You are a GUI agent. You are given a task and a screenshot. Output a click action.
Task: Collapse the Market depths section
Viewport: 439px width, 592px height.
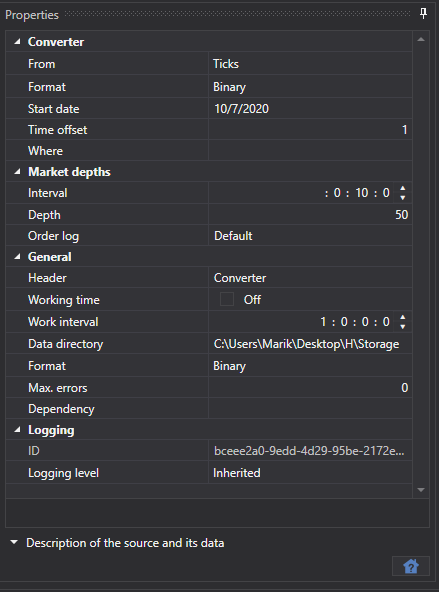[x=17, y=172]
